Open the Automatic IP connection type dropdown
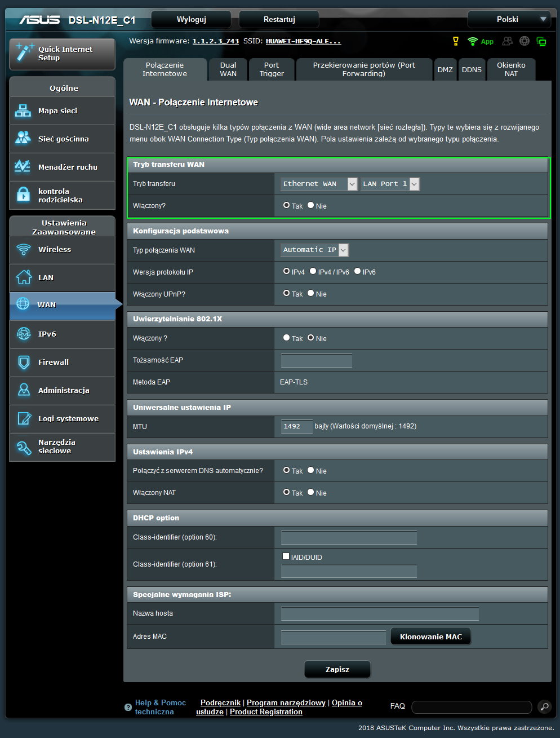This screenshot has width=560, height=738. click(314, 250)
